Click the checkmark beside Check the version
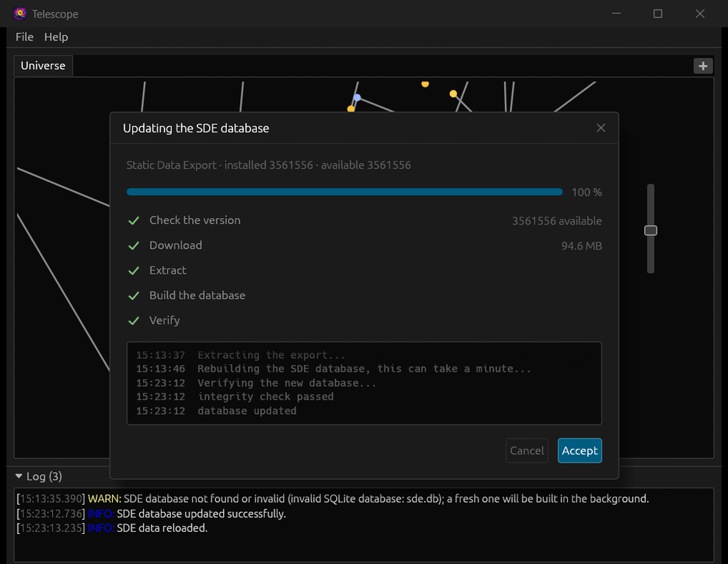 coord(134,220)
